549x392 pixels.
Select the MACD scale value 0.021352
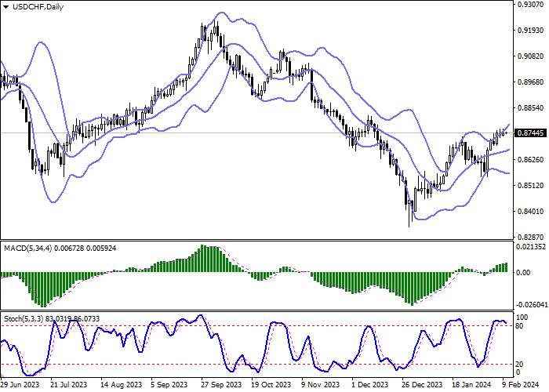pyautogui.click(x=531, y=247)
